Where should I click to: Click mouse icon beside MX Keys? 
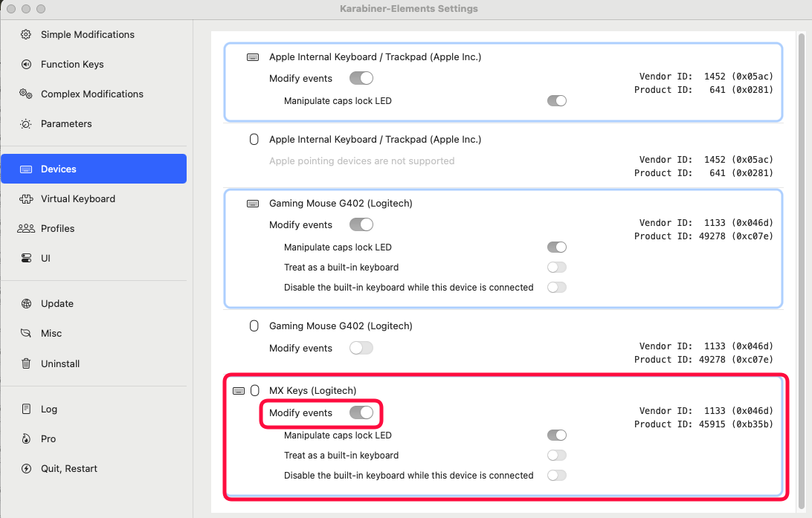(255, 390)
